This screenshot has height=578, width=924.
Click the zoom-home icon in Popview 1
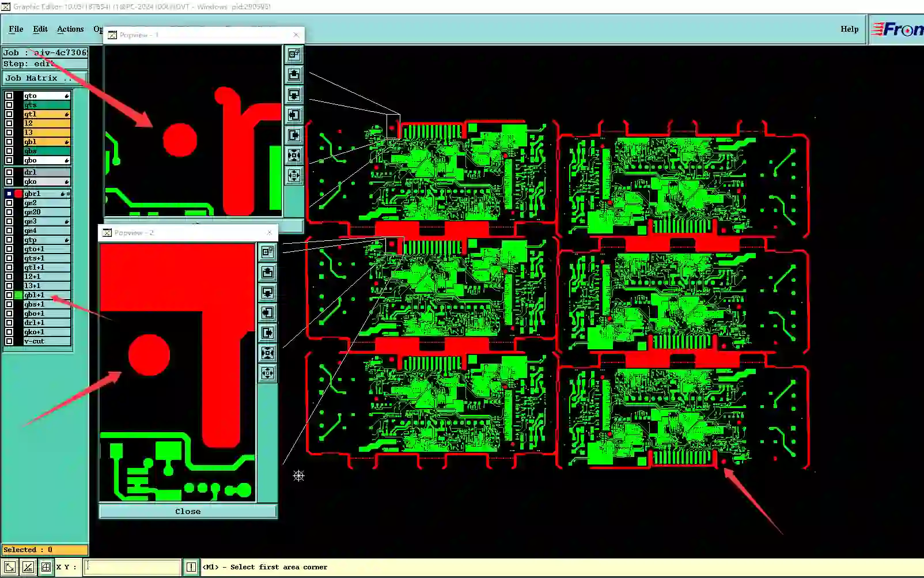point(294,54)
